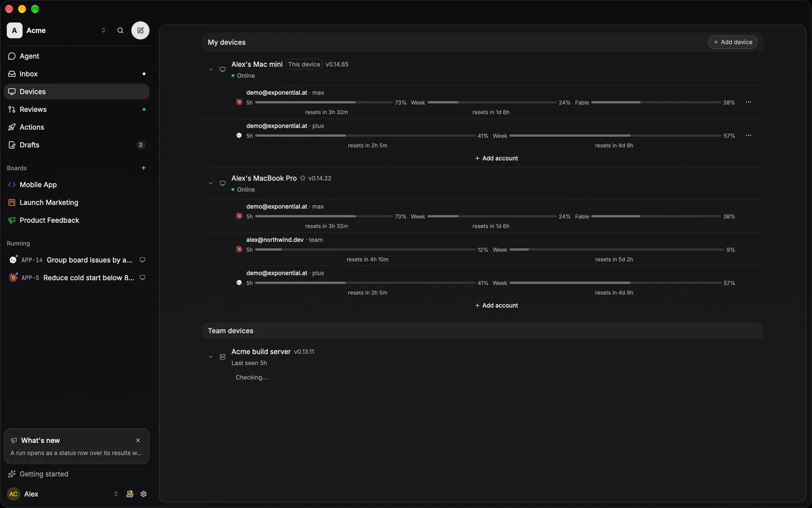Click the Alex's Mac mini monitor icon

(x=222, y=69)
